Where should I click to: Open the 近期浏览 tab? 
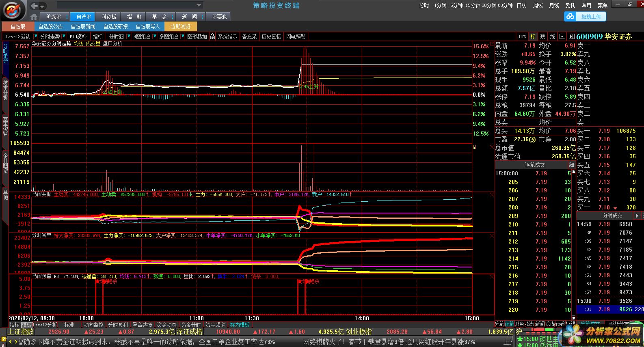pos(181,26)
